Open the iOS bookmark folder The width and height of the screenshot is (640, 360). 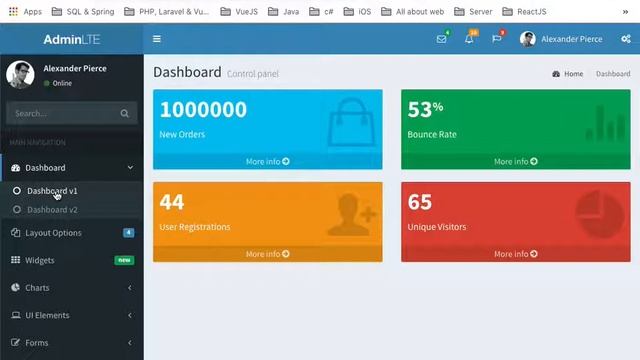point(358,11)
